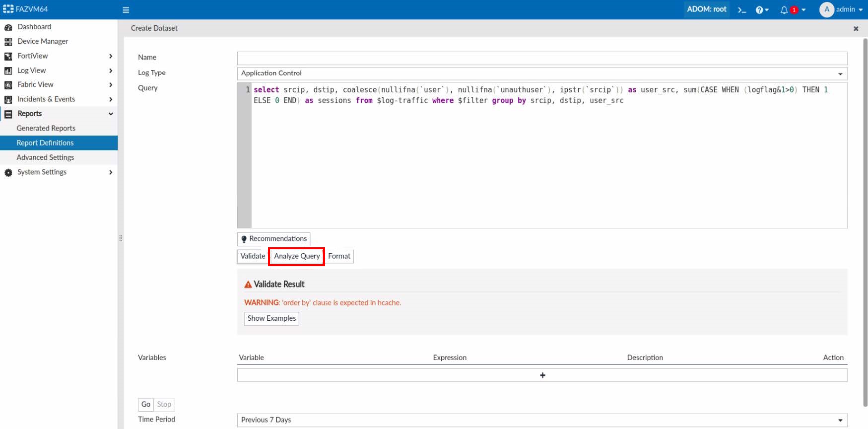This screenshot has height=429, width=868.
Task: Select Generated Reports menu item
Action: coord(46,128)
